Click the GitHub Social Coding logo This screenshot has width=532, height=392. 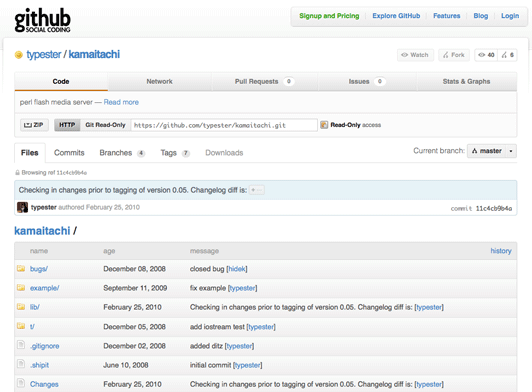[x=42, y=20]
